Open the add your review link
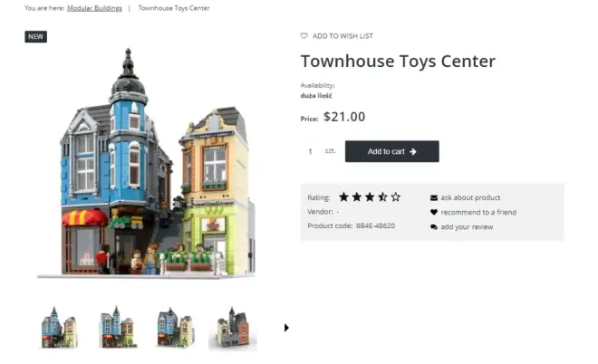Screen dimensions: 598x364 coord(467,227)
